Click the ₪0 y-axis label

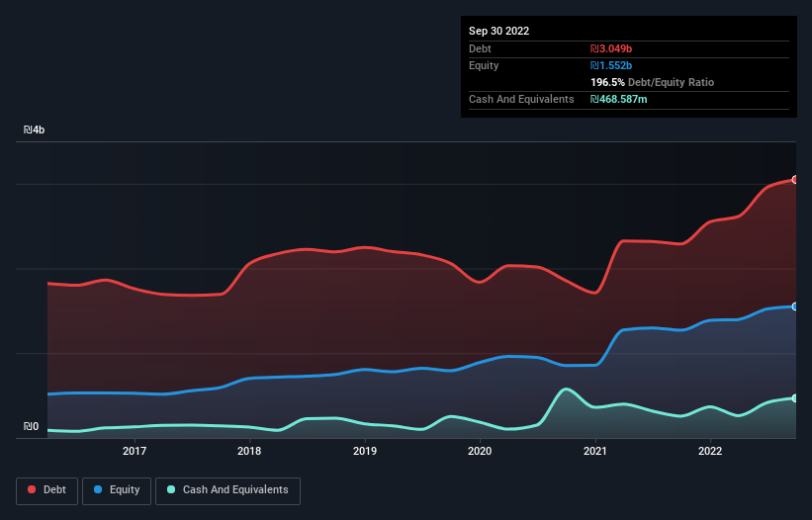[x=31, y=426]
